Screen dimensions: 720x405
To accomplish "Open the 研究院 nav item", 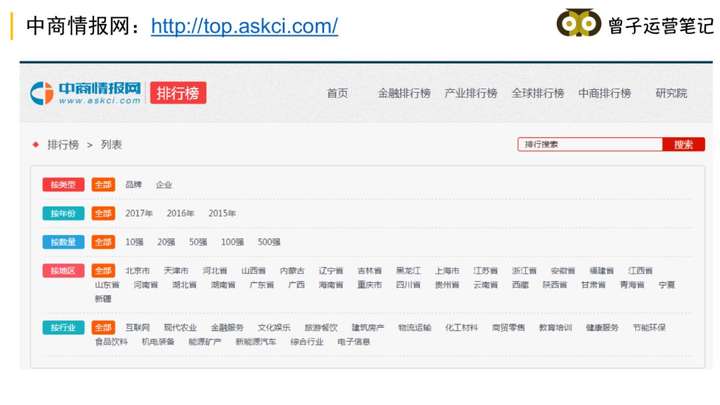I will pyautogui.click(x=671, y=93).
